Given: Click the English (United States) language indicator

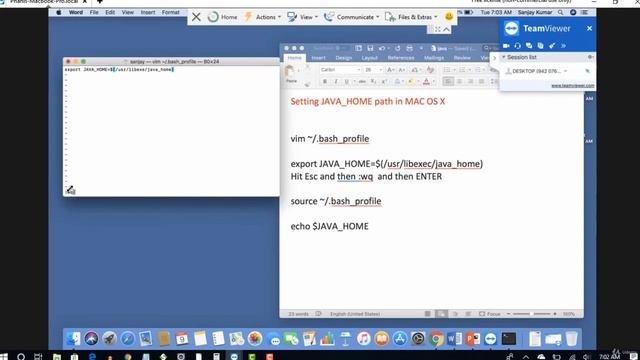Looking at the screenshot, I should [x=355, y=314].
